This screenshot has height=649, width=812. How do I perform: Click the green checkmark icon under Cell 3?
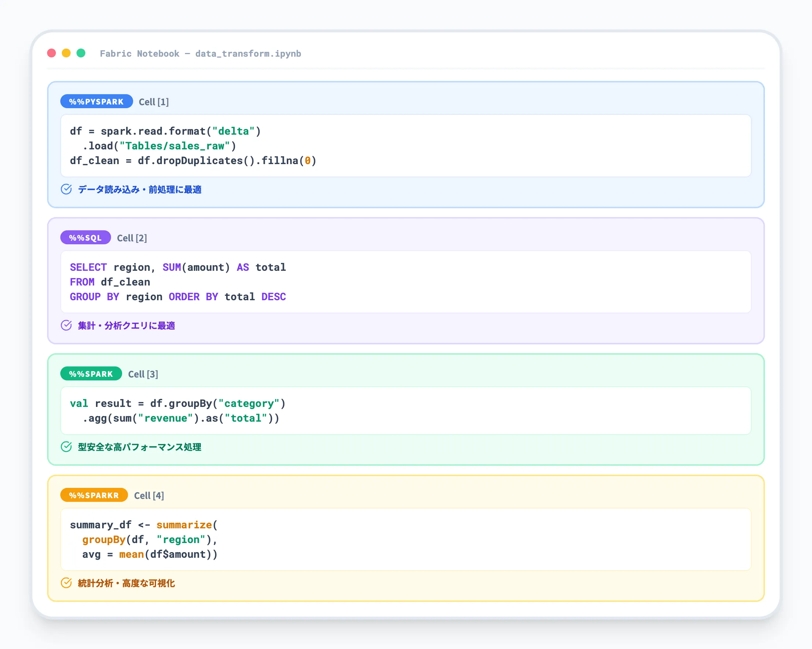66,447
